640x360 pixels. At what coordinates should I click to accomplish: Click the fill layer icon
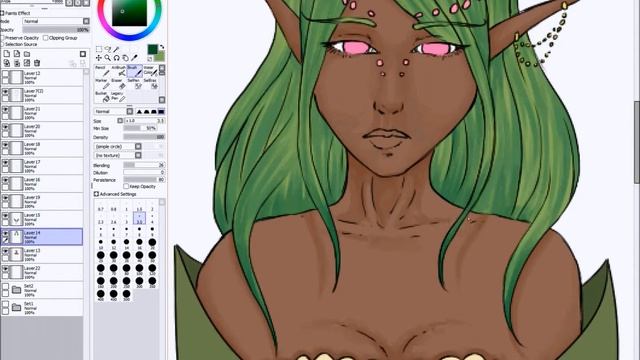[27, 63]
